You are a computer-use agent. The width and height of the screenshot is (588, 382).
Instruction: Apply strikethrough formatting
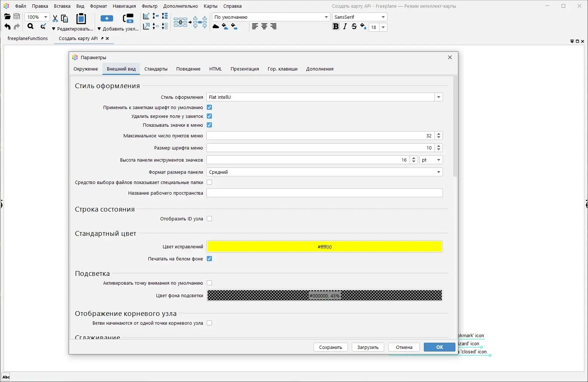click(354, 26)
